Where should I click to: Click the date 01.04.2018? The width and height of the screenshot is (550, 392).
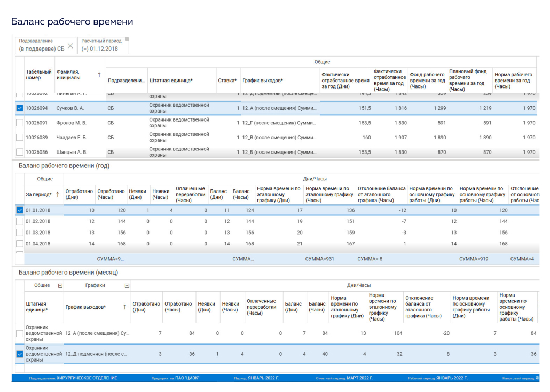click(38, 244)
